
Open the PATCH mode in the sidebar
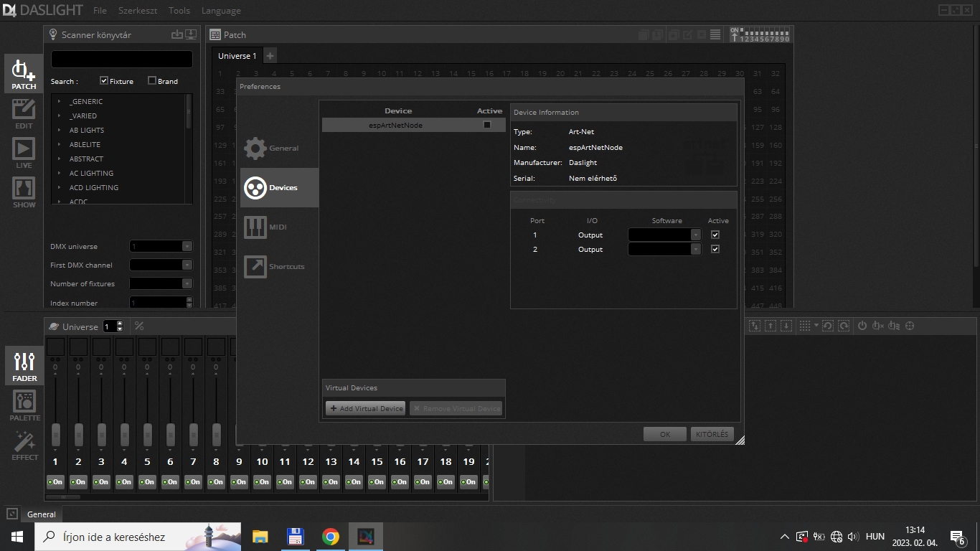point(24,75)
